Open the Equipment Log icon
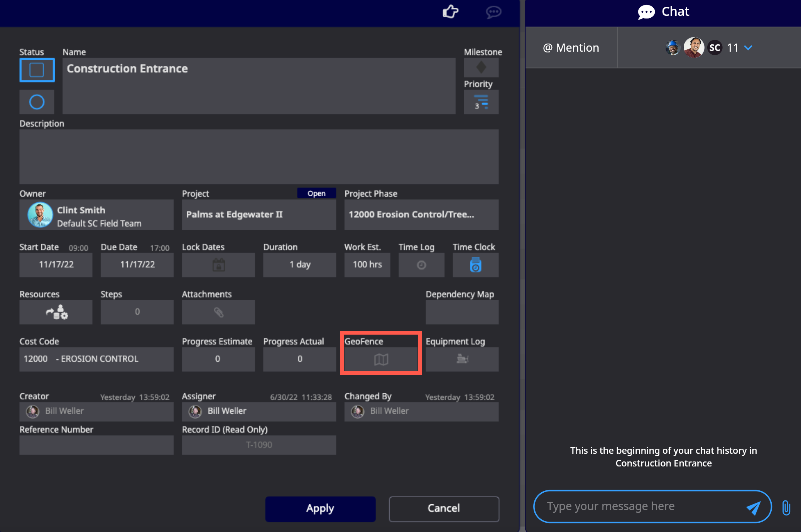The image size is (801, 532). click(462, 359)
